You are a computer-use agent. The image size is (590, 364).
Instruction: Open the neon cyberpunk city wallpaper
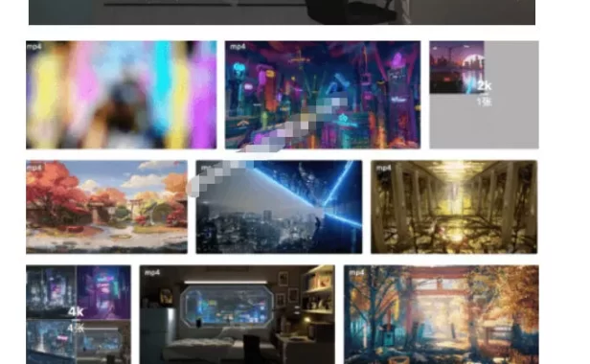[x=323, y=95]
